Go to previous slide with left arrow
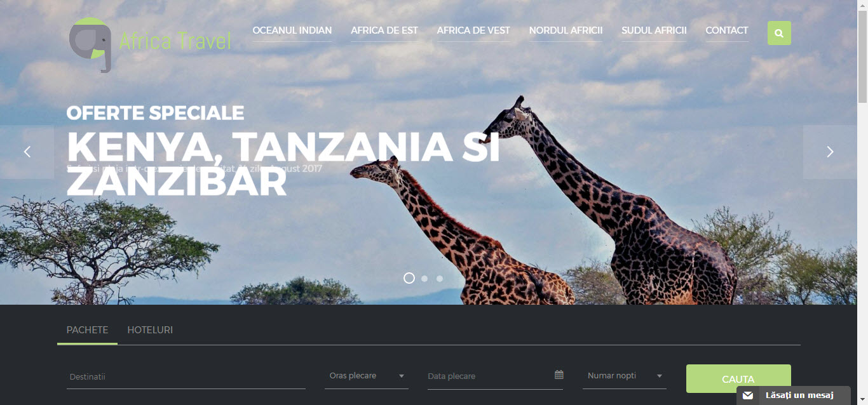The width and height of the screenshot is (868, 405). coord(27,152)
